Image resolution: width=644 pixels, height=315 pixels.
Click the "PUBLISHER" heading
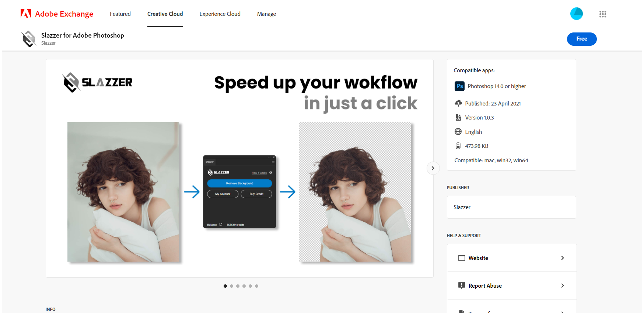458,188
